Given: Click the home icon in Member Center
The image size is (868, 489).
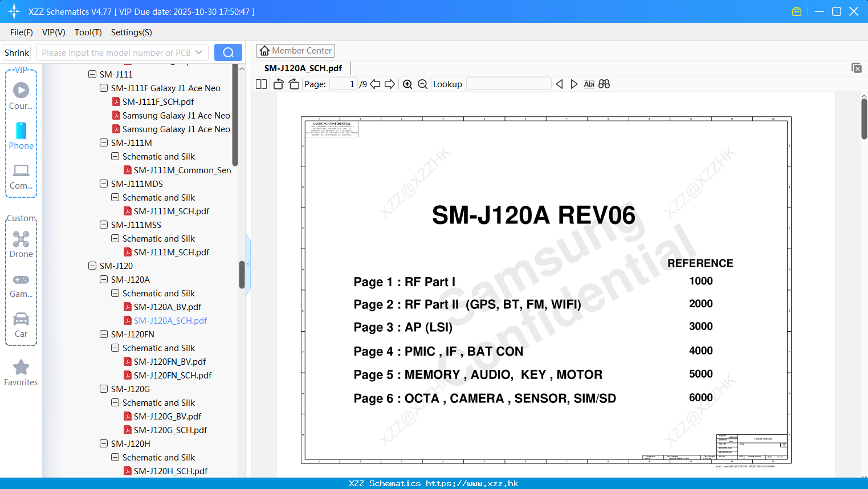Looking at the screenshot, I should [264, 51].
